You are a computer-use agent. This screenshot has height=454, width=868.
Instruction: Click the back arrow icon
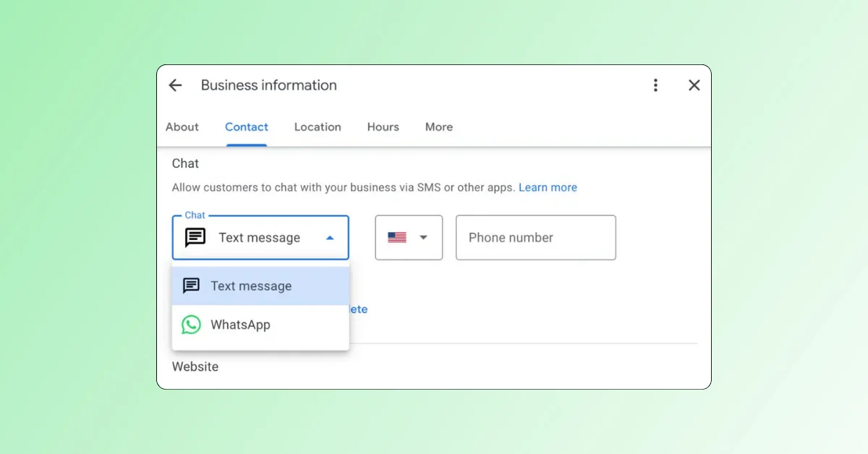pos(175,85)
